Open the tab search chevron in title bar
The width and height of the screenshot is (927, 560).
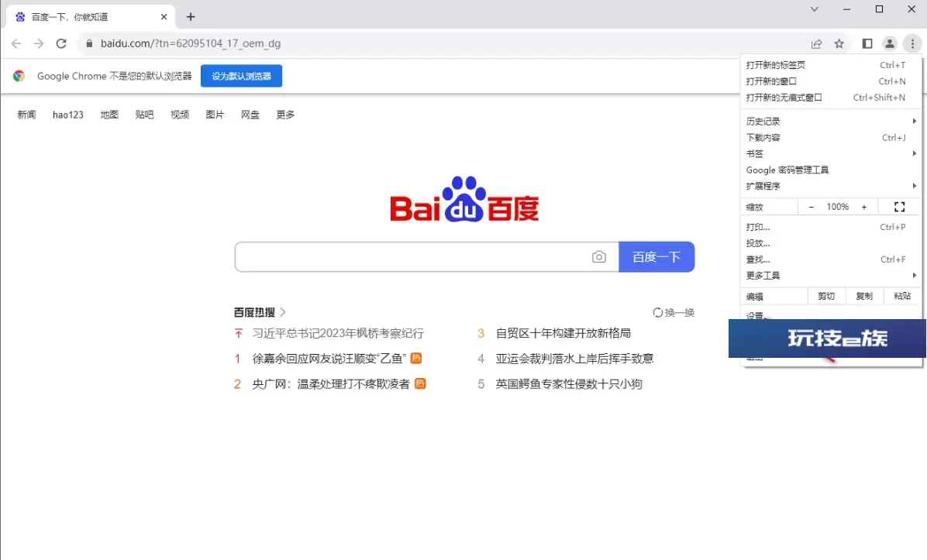pos(814,9)
